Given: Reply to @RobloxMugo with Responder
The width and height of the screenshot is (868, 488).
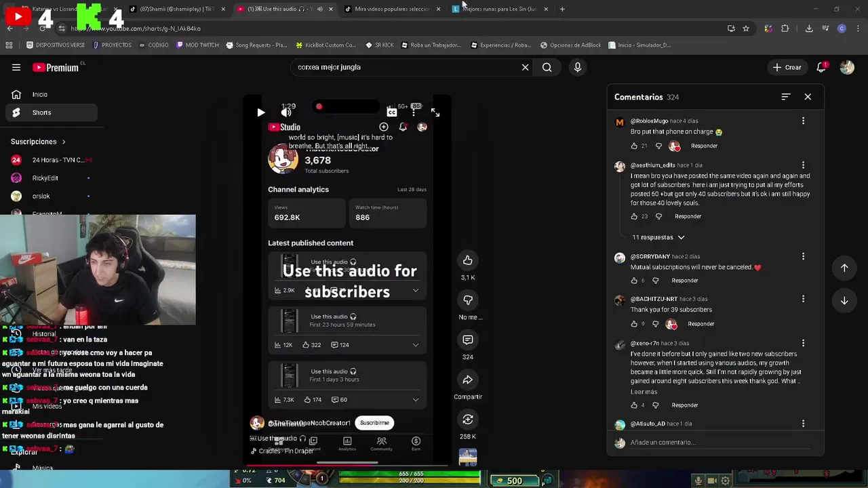Looking at the screenshot, I should [x=704, y=146].
